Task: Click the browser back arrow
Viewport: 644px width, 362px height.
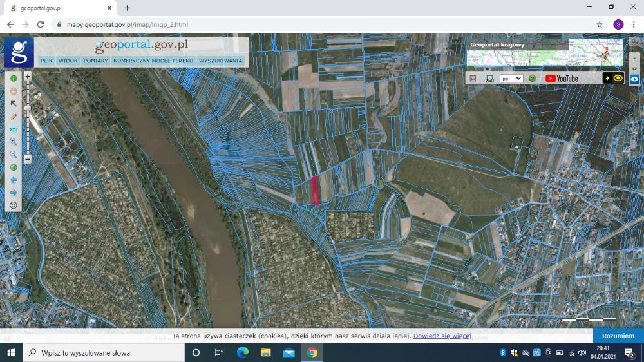Action: pyautogui.click(x=10, y=24)
